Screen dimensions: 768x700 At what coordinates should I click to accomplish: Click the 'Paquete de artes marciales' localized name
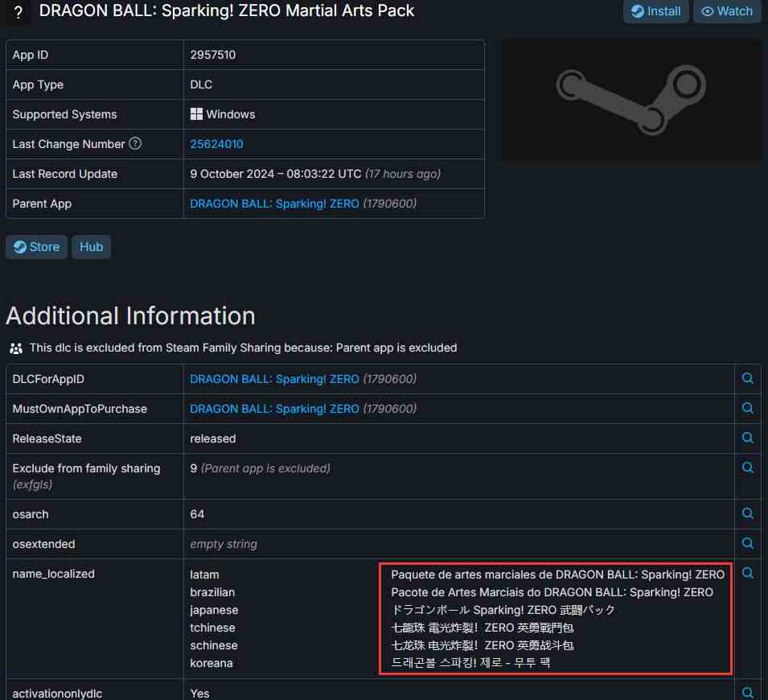tap(558, 574)
